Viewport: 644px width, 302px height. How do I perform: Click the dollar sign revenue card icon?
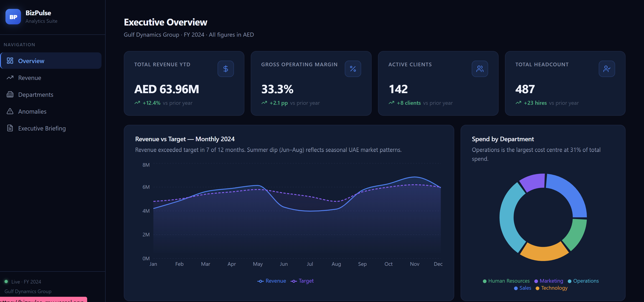[226, 69]
